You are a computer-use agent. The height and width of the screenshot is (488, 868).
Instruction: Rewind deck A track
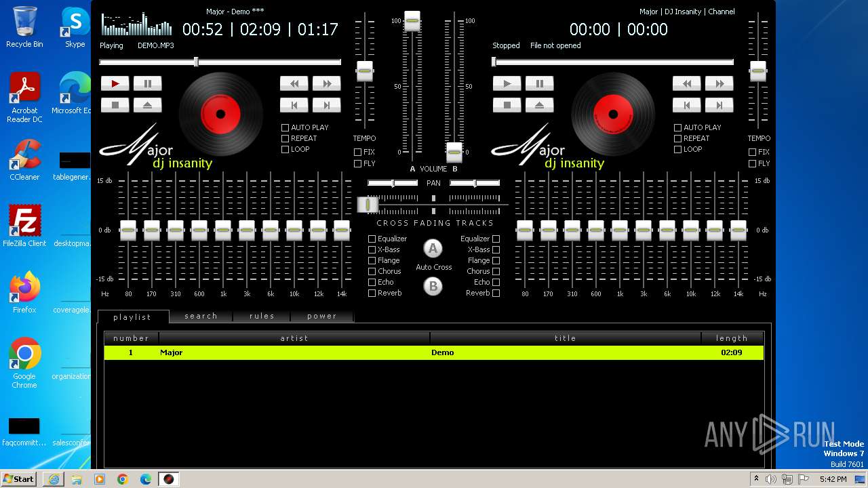(x=294, y=83)
